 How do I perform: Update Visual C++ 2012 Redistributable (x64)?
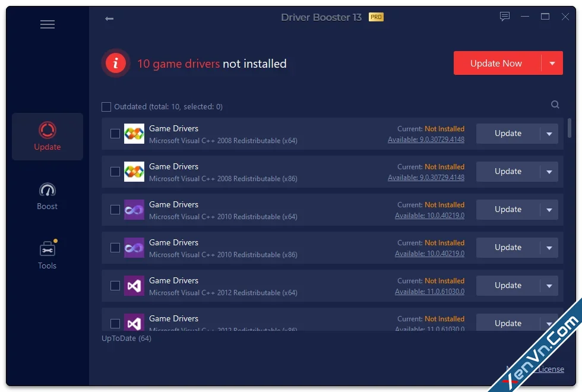(x=508, y=286)
